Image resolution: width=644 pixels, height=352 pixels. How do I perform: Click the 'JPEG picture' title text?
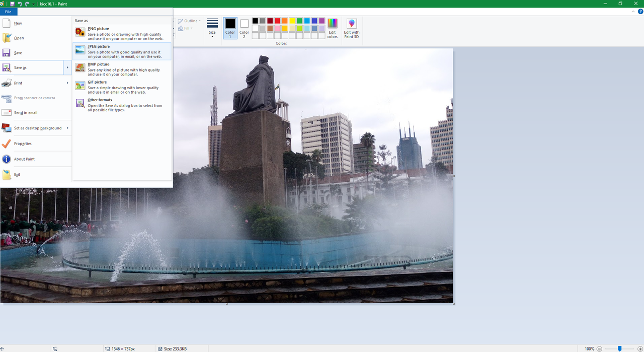tap(99, 46)
